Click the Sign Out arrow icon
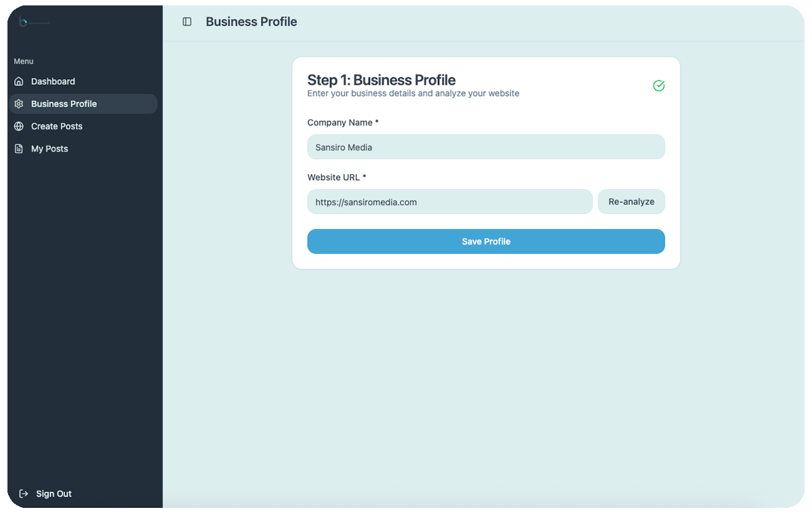The image size is (812, 514). [x=24, y=494]
